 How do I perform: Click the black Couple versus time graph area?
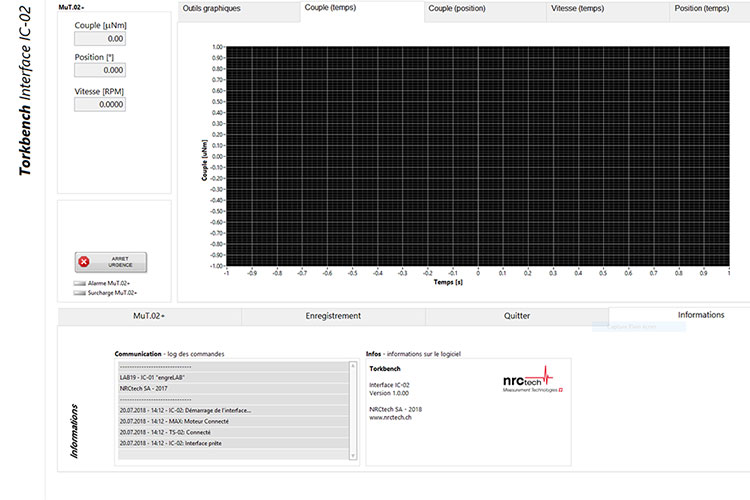point(478,156)
